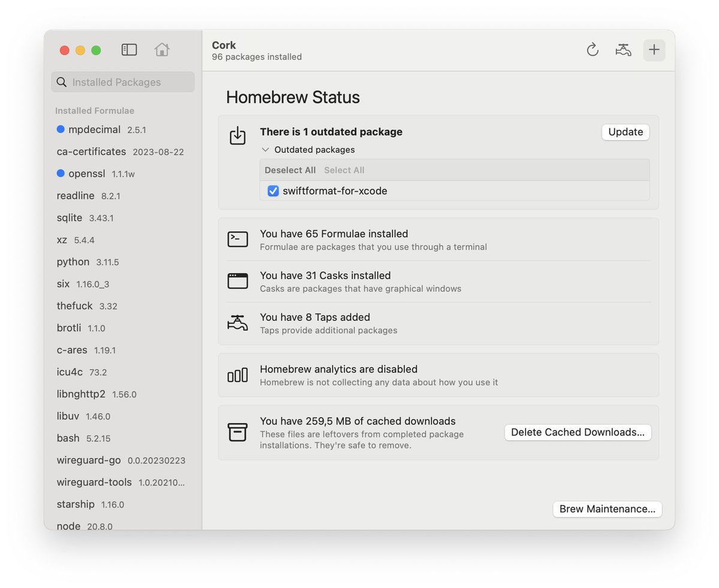Collapse the Outdated packages disclosure
Viewport: 719px width, 588px height.
point(265,150)
